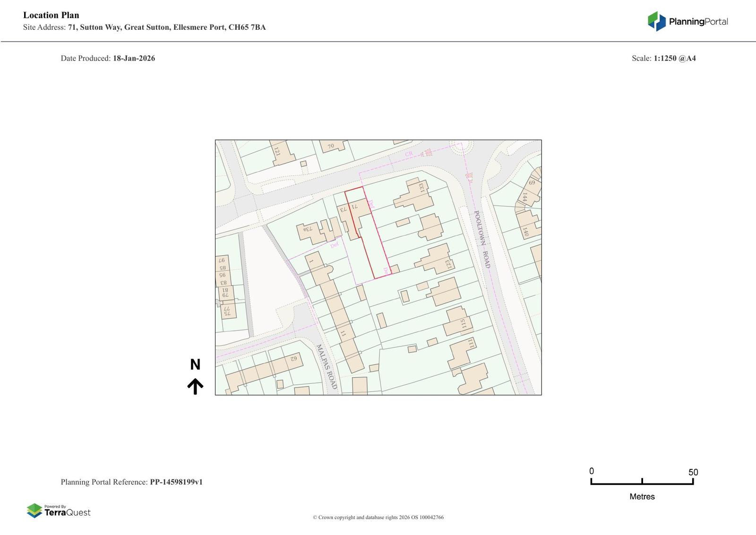Click the Location Plan title
The width and height of the screenshot is (756, 535).
[x=51, y=15]
